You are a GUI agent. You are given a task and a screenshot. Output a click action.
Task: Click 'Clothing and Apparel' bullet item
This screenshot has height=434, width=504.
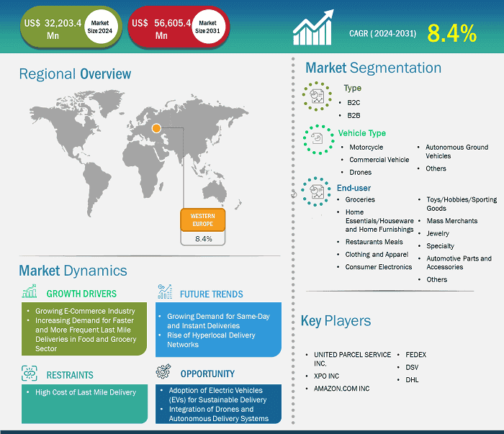click(x=377, y=254)
